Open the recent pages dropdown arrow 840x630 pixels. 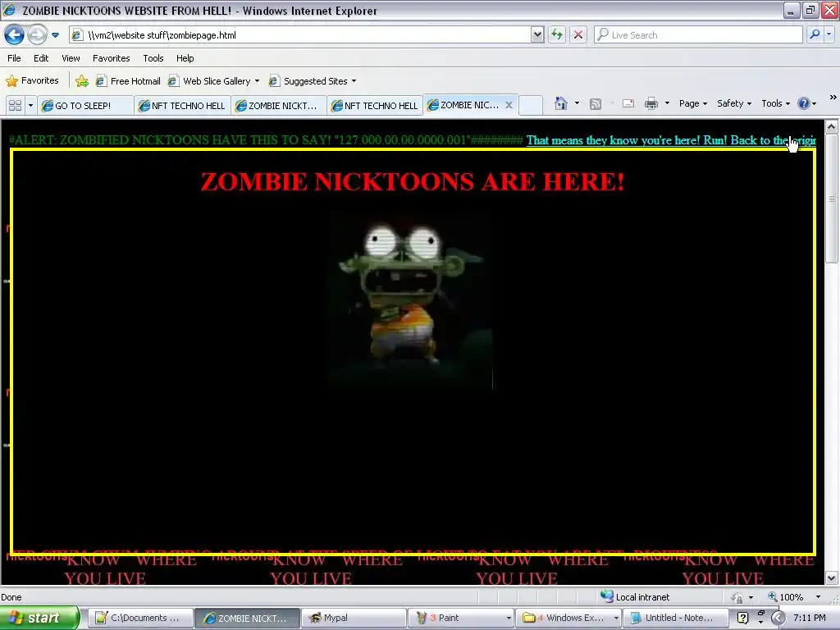(x=55, y=35)
